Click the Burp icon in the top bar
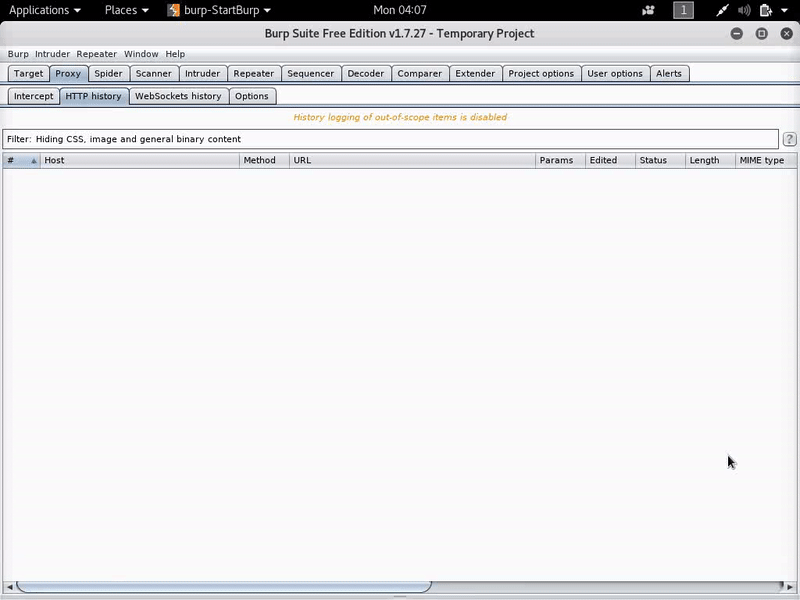Image resolution: width=800 pixels, height=600 pixels. click(x=174, y=10)
